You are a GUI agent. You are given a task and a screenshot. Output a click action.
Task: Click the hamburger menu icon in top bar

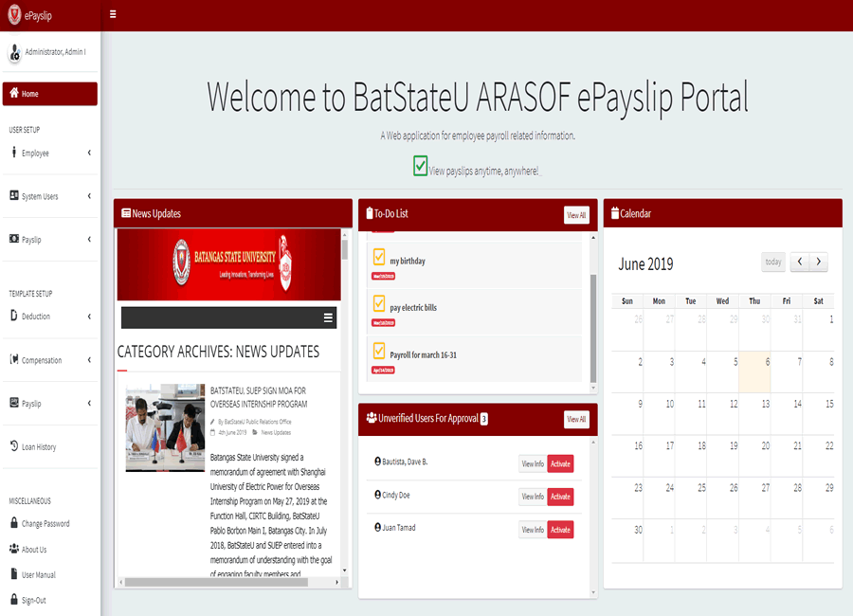coord(111,14)
